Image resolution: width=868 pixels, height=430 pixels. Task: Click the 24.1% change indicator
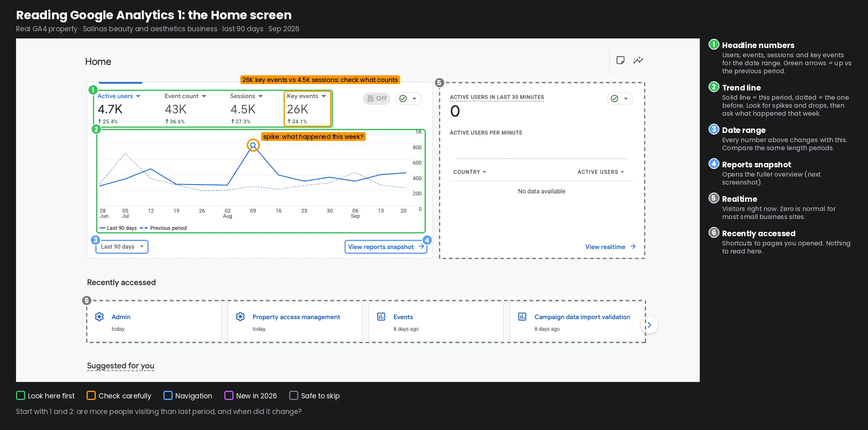pos(297,121)
